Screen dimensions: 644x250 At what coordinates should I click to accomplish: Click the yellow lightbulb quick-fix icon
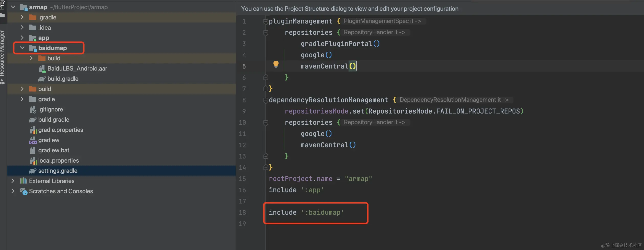(x=276, y=64)
